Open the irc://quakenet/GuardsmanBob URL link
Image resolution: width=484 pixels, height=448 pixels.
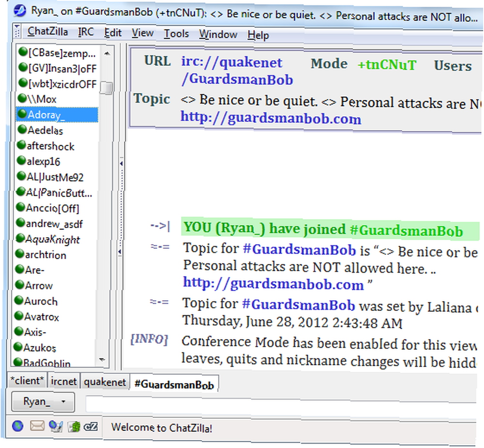tap(237, 71)
